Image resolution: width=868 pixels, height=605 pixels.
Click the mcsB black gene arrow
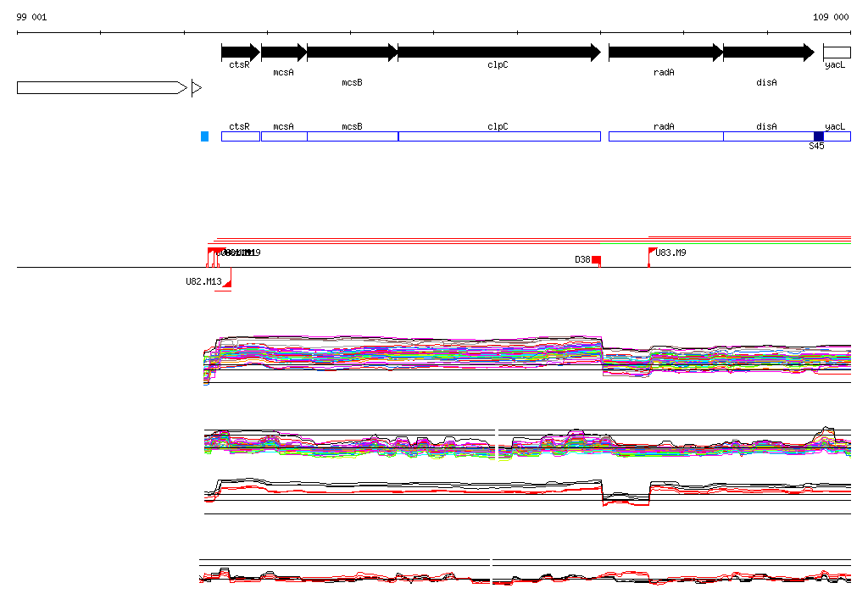pyautogui.click(x=352, y=53)
